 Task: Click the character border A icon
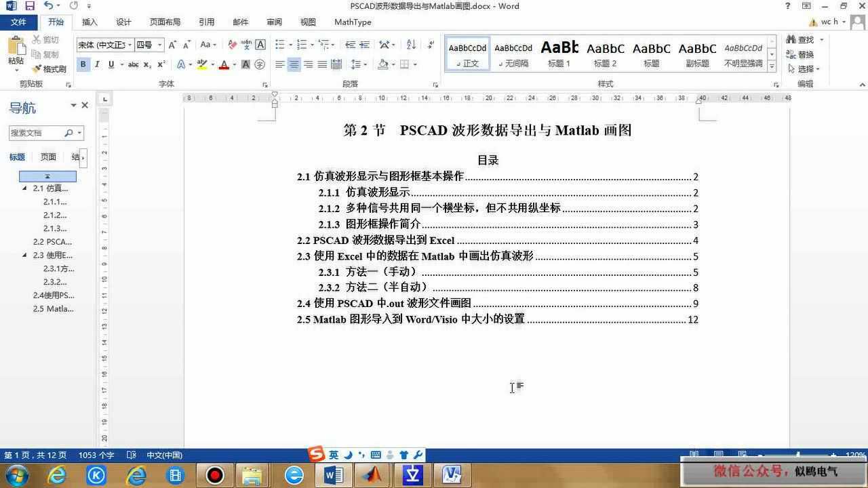click(x=260, y=45)
